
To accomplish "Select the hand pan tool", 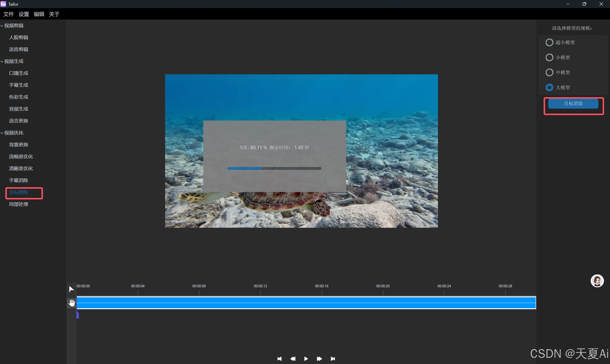I will pos(72,303).
